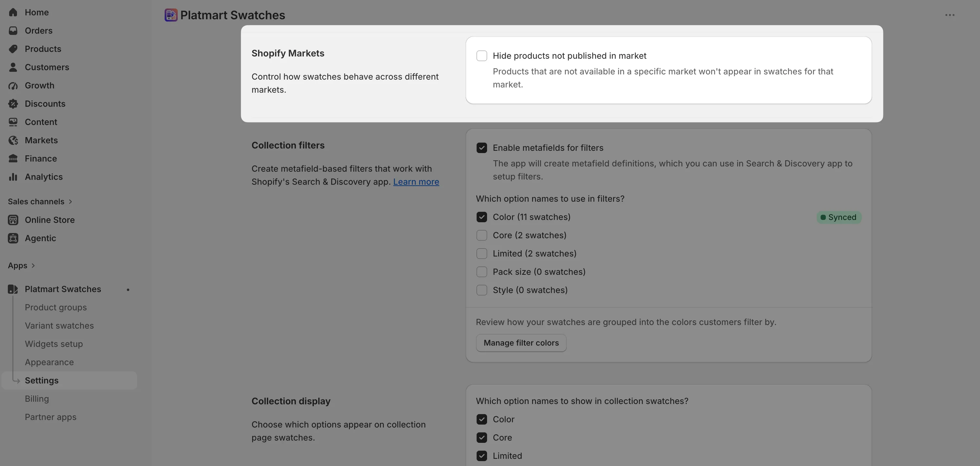Open Customers section
The height and width of the screenshot is (466, 980).
(47, 67)
